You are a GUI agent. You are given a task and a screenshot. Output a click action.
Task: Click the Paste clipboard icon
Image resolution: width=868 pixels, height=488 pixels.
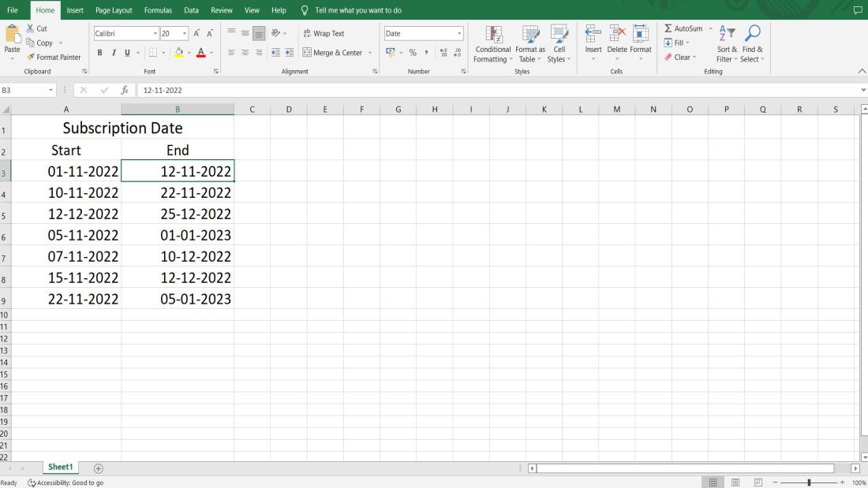tap(12, 35)
